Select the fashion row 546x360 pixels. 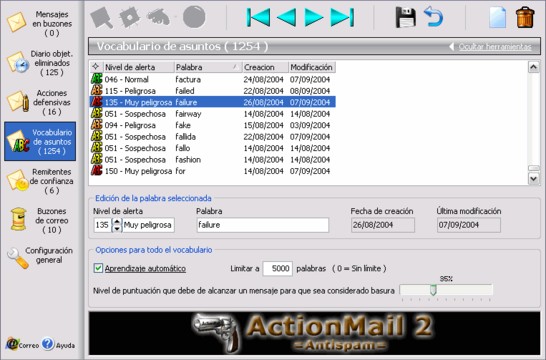pyautogui.click(x=213, y=160)
